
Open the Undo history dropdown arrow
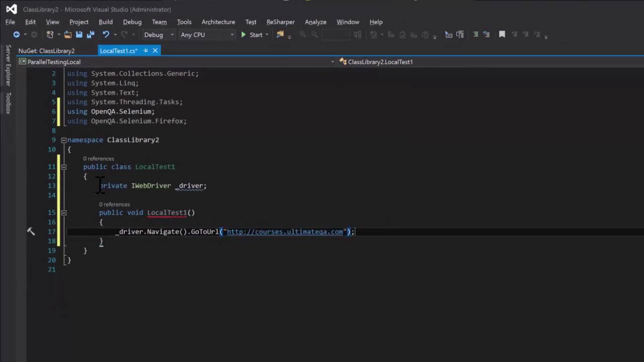click(115, 35)
